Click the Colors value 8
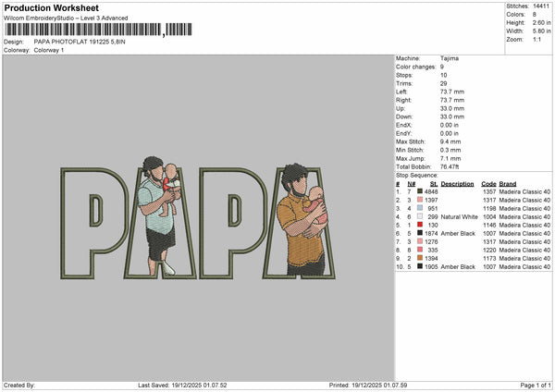The height and width of the screenshot is (392, 555). tap(535, 15)
